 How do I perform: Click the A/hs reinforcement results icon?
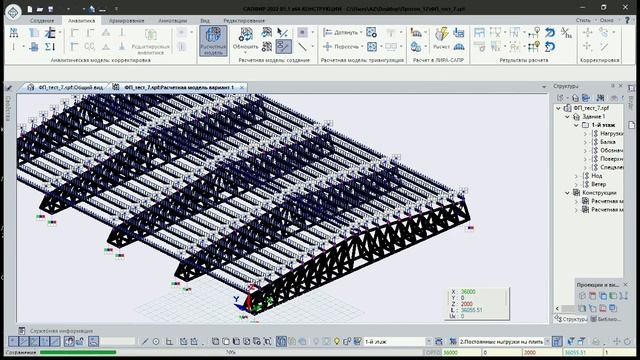[x=566, y=32]
